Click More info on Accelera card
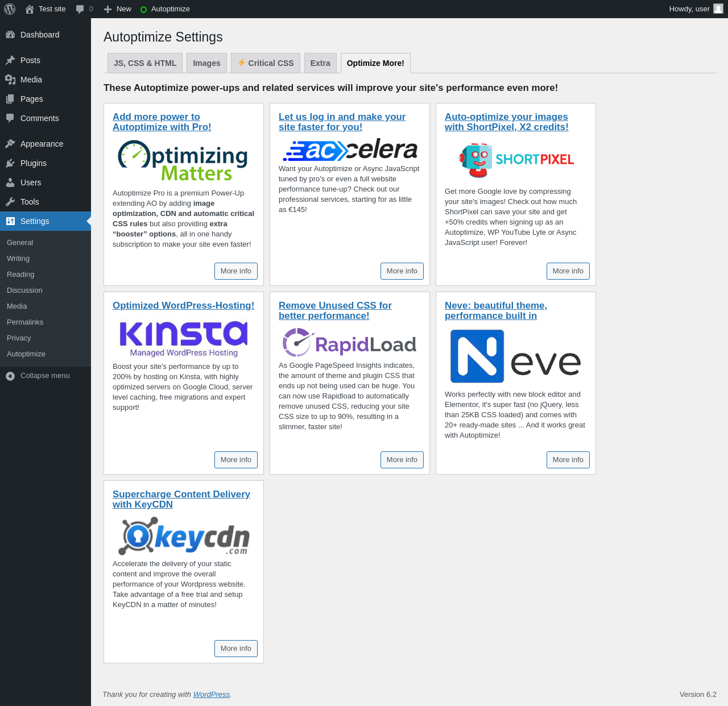728x706 pixels. click(402, 271)
